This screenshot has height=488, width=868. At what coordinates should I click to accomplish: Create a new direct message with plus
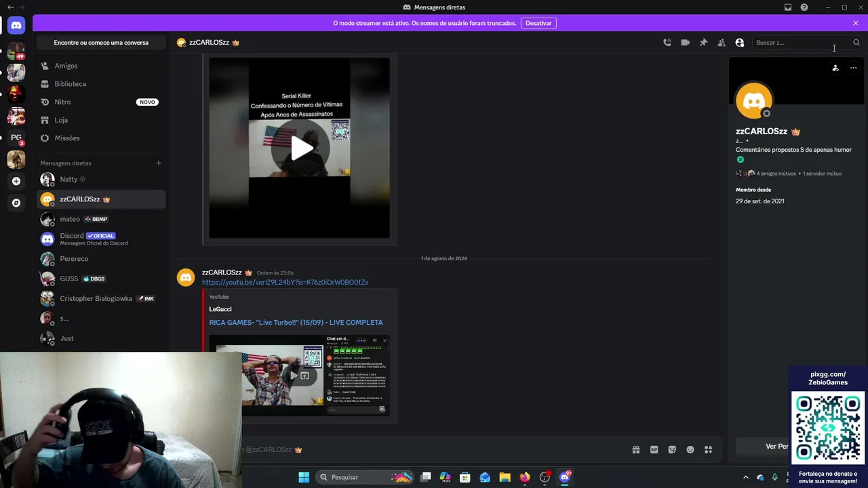pos(159,163)
